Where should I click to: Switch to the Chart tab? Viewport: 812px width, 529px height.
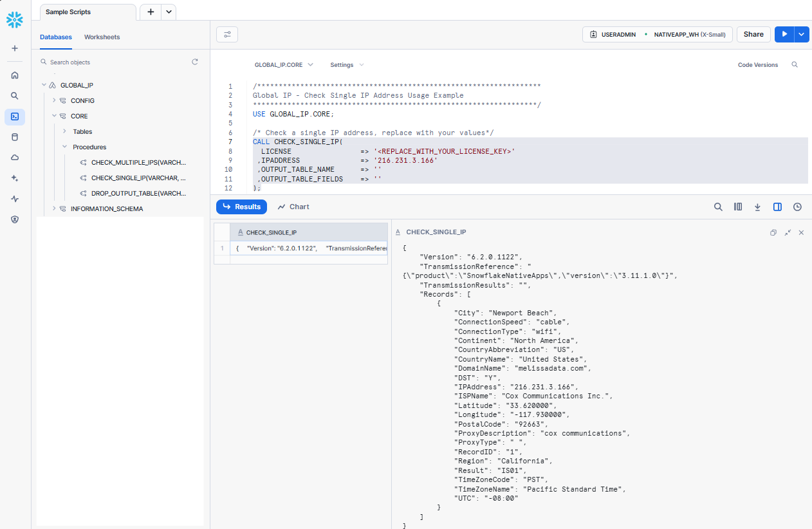point(293,207)
